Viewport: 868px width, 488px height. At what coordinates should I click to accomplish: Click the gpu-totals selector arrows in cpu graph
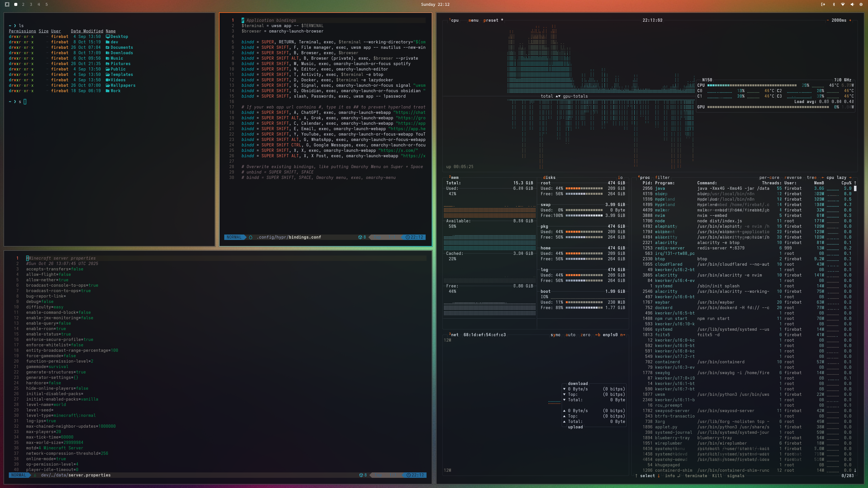point(558,96)
